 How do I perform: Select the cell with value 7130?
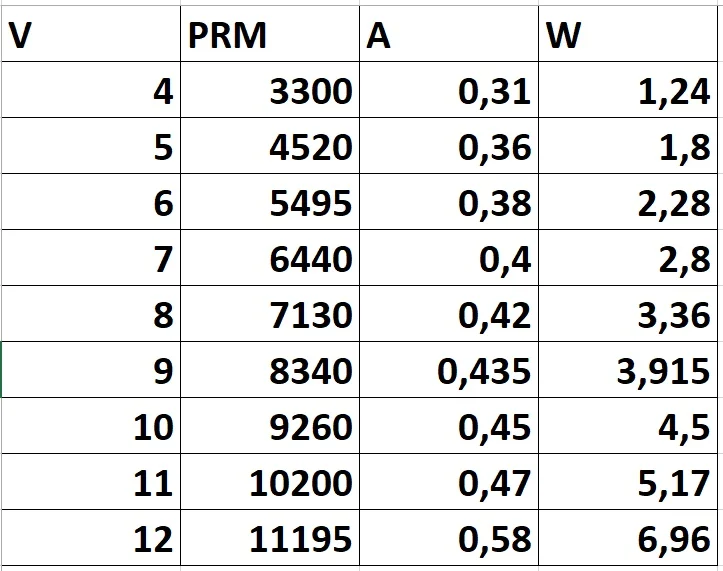(270, 314)
